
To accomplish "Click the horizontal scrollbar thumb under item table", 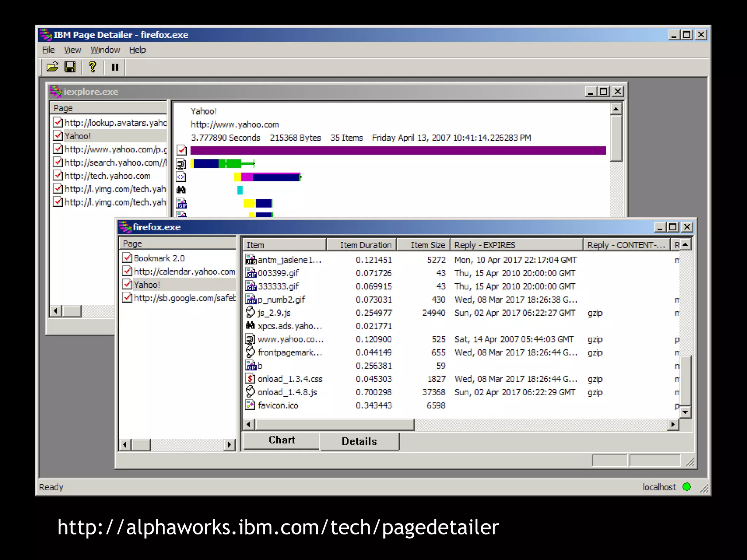I will point(334,424).
